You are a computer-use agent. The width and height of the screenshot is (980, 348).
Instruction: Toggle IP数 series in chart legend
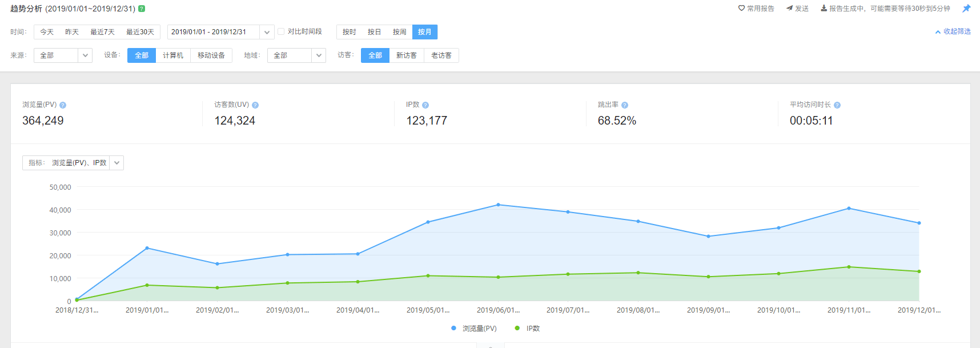click(528, 329)
